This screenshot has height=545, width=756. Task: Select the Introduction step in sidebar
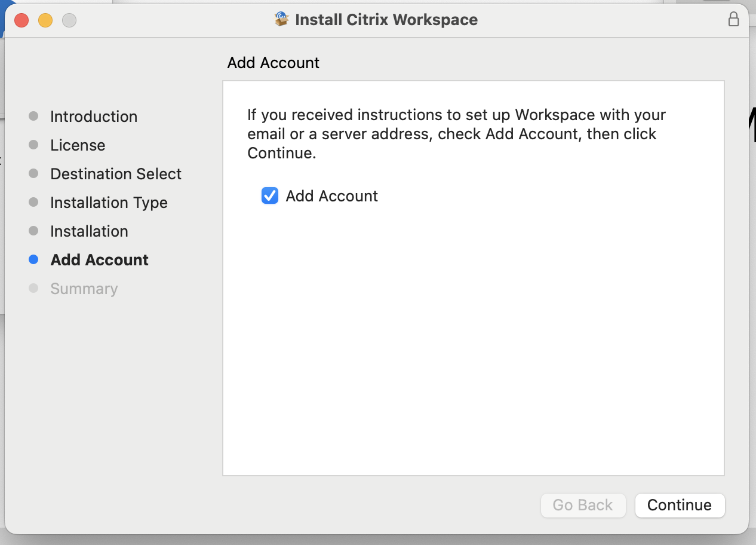coord(94,117)
